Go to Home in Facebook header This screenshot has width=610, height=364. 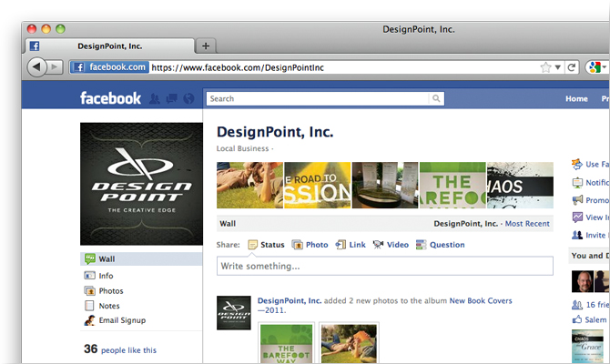coord(576,99)
